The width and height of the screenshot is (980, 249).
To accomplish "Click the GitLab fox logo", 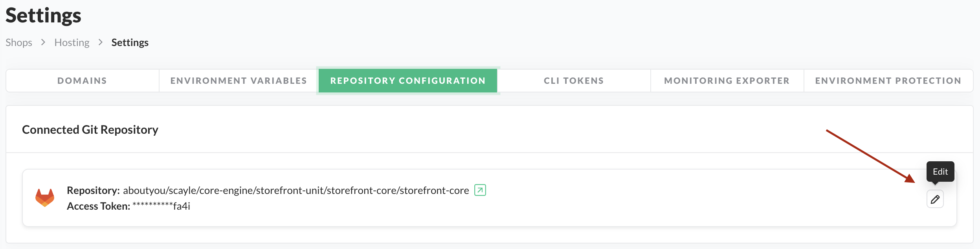I will pyautogui.click(x=45, y=197).
